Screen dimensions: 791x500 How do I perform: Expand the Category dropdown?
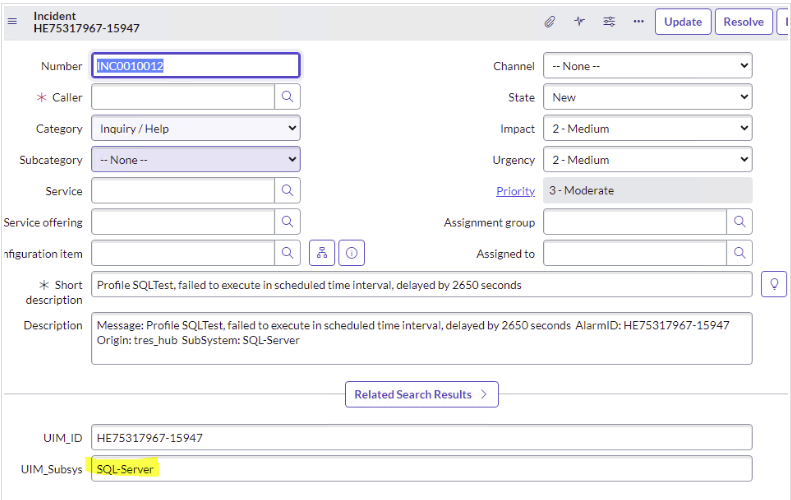195,128
